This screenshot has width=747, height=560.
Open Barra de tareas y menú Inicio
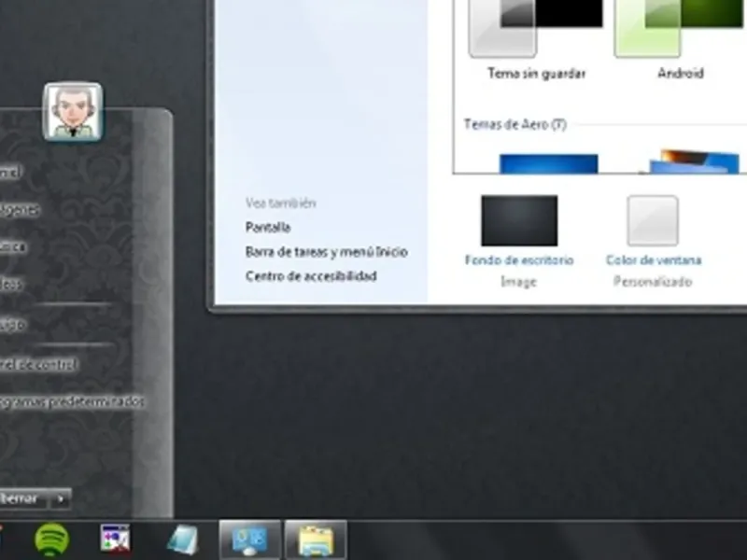tap(326, 251)
